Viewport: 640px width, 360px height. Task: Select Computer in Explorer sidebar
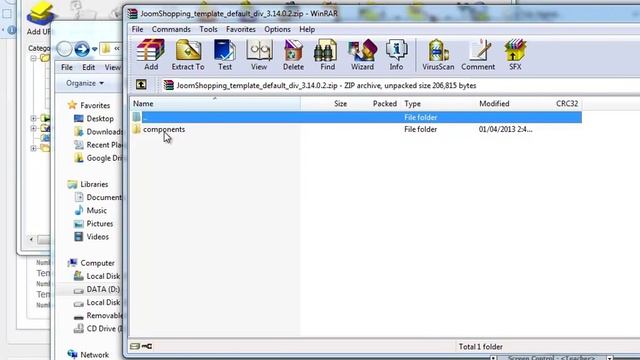tap(97, 263)
